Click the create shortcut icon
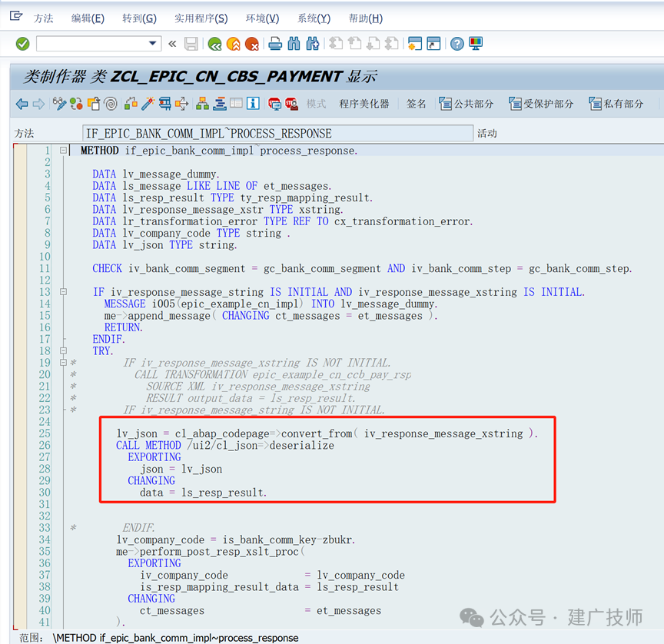664x644 pixels. (x=433, y=43)
